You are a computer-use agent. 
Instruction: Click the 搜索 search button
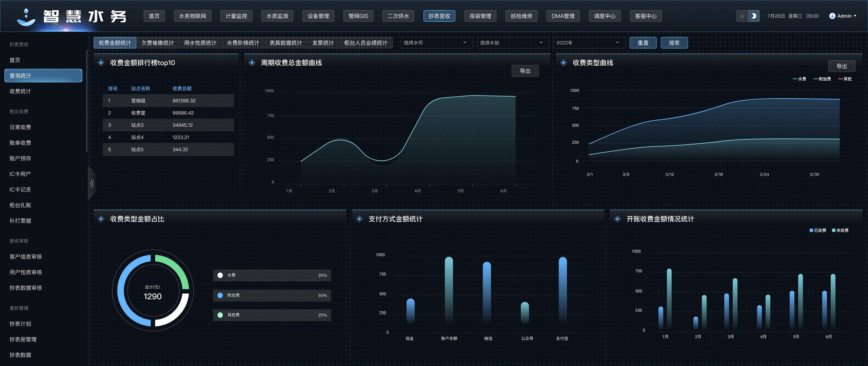[x=674, y=43]
